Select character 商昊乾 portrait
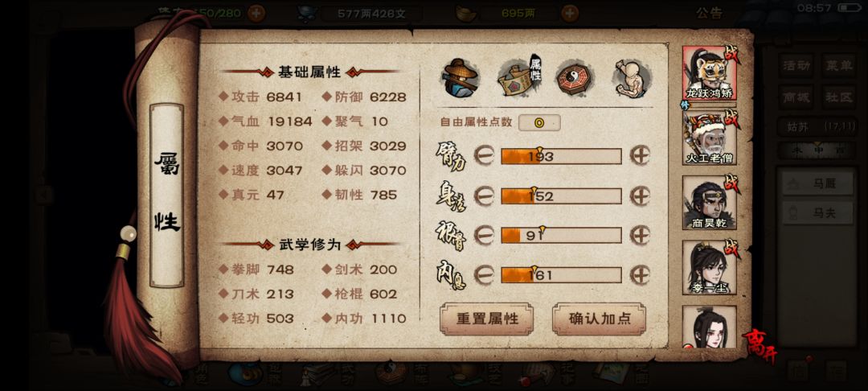The image size is (868, 391). pos(710,203)
